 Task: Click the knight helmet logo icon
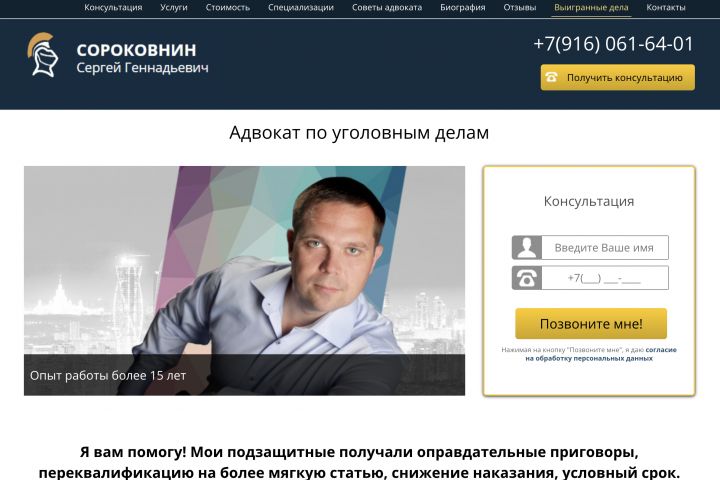click(x=43, y=54)
